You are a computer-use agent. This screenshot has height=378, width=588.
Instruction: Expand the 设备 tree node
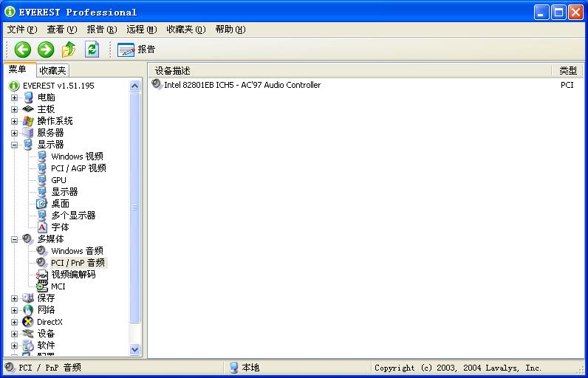[14, 334]
